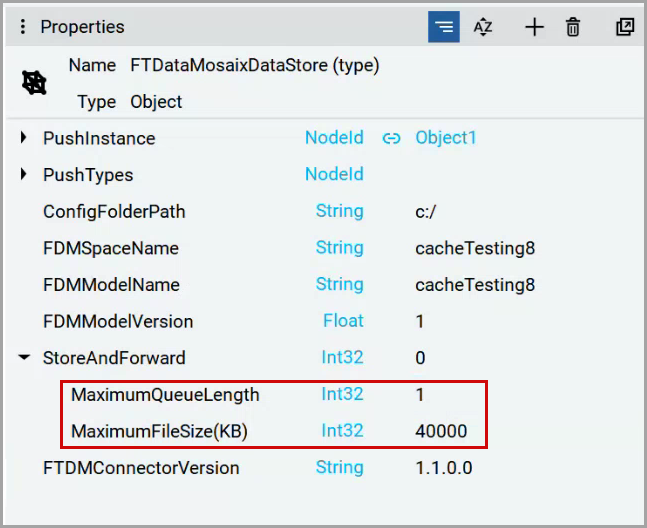
Task: Open the Object1 node link
Action: (446, 138)
